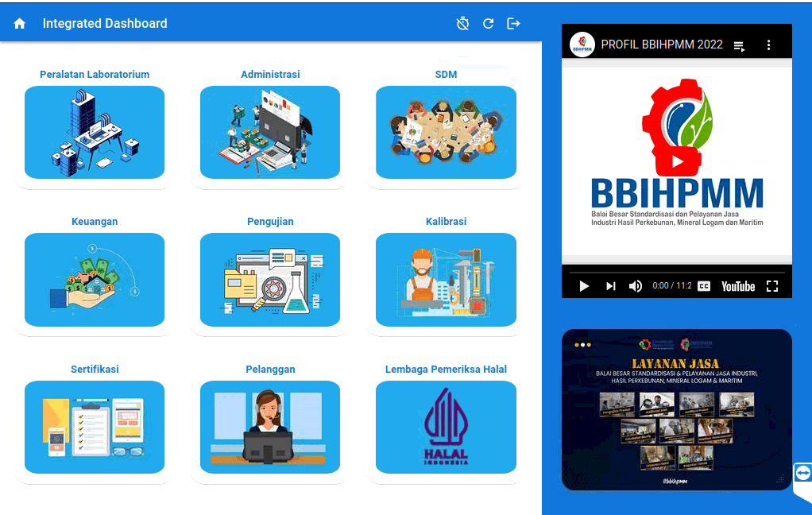The height and width of the screenshot is (515, 812).
Task: Click the BBIHPMM channel avatar
Action: 582,45
